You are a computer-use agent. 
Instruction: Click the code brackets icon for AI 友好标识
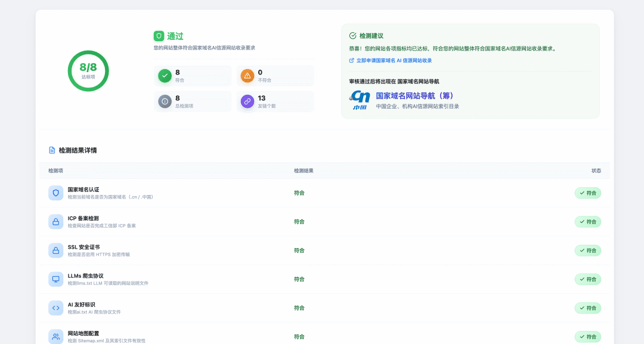coord(56,308)
